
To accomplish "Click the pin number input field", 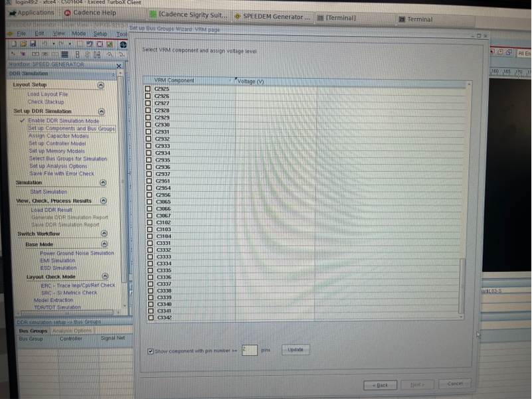I will (249, 350).
